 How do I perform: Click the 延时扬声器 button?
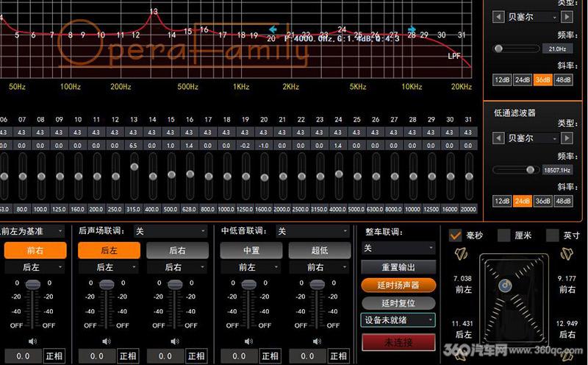click(398, 285)
